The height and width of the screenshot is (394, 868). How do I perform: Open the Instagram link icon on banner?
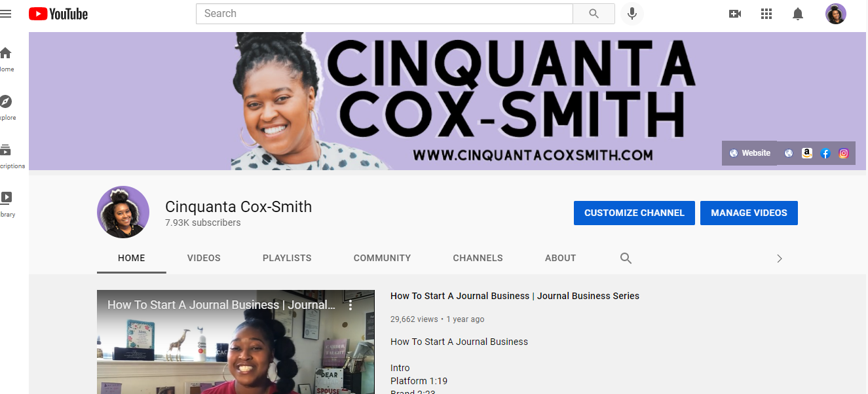pyautogui.click(x=844, y=153)
